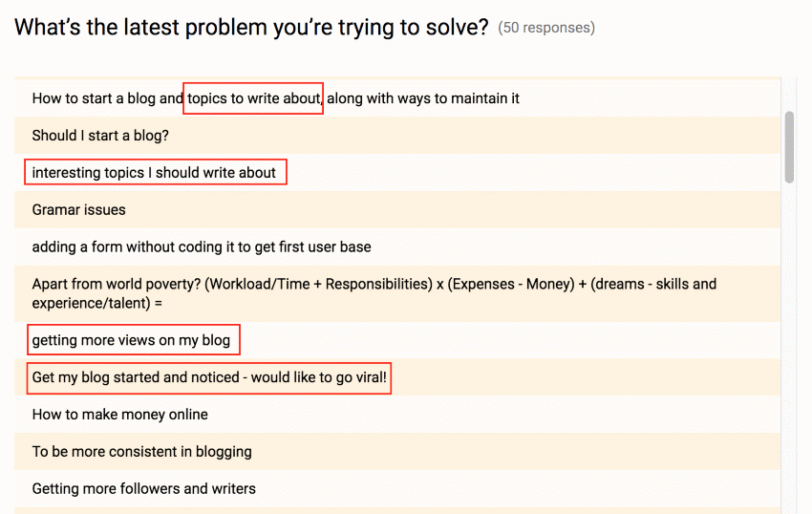The width and height of the screenshot is (812, 514).
Task: Select 'To be more consistent in blogging'
Action: (x=397, y=452)
